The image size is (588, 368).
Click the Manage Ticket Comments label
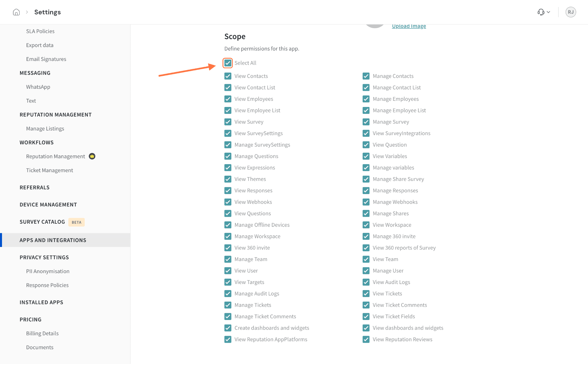pos(265,317)
